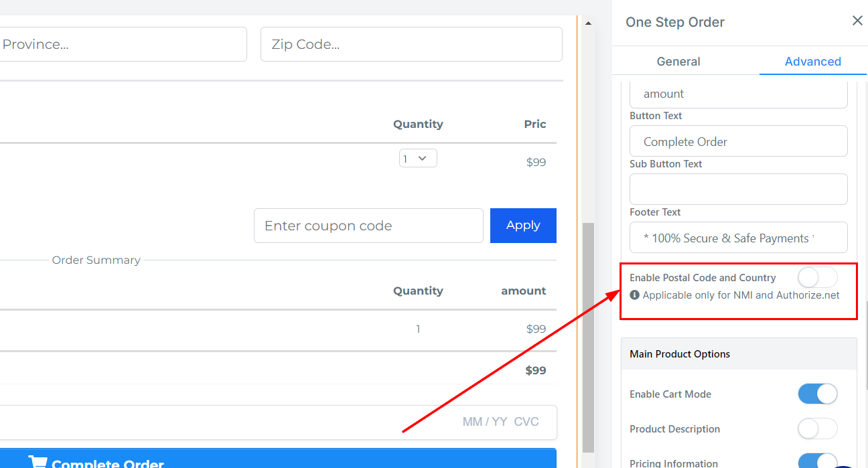
Task: Click into the Zip Code field
Action: coord(411,44)
